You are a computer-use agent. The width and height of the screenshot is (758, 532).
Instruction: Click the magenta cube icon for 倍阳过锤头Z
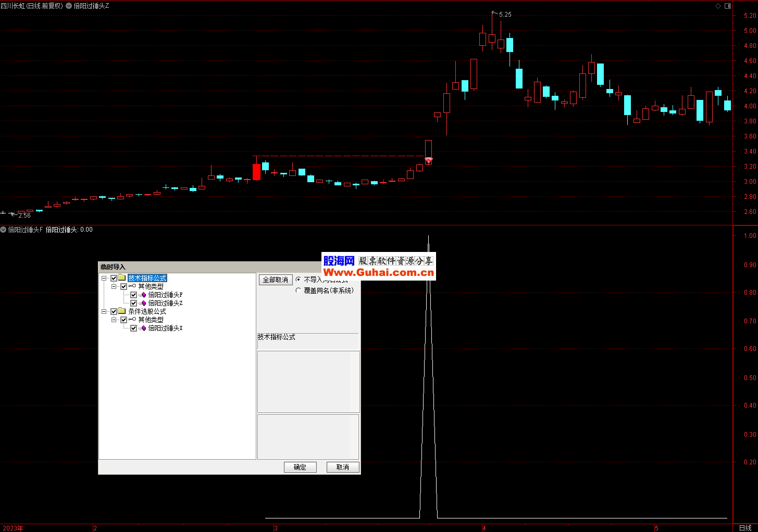(143, 303)
